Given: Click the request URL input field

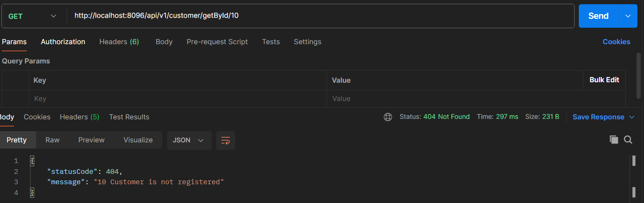Looking at the screenshot, I should point(319,16).
